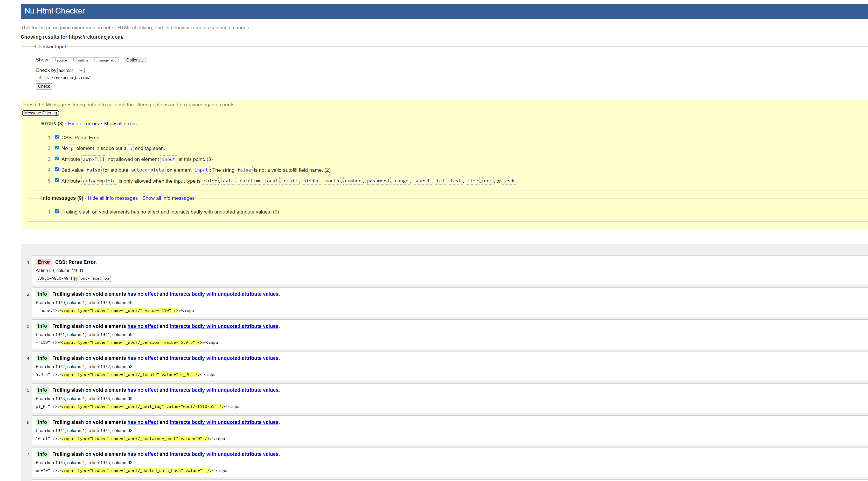Click the Options... button

click(135, 60)
